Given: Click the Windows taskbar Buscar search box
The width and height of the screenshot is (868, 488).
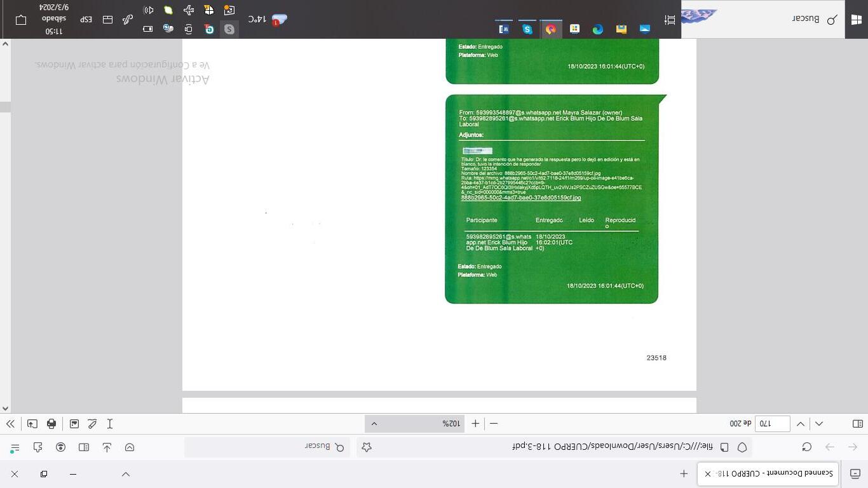Looking at the screenshot, I should (763, 19).
